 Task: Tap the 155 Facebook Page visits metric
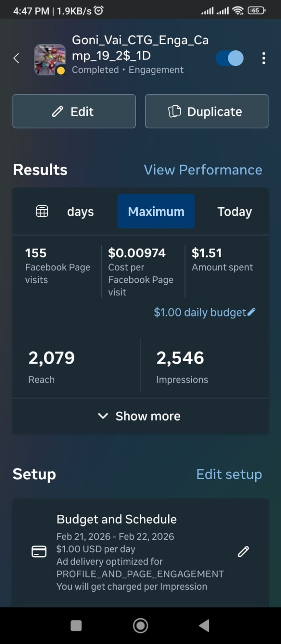pos(57,266)
